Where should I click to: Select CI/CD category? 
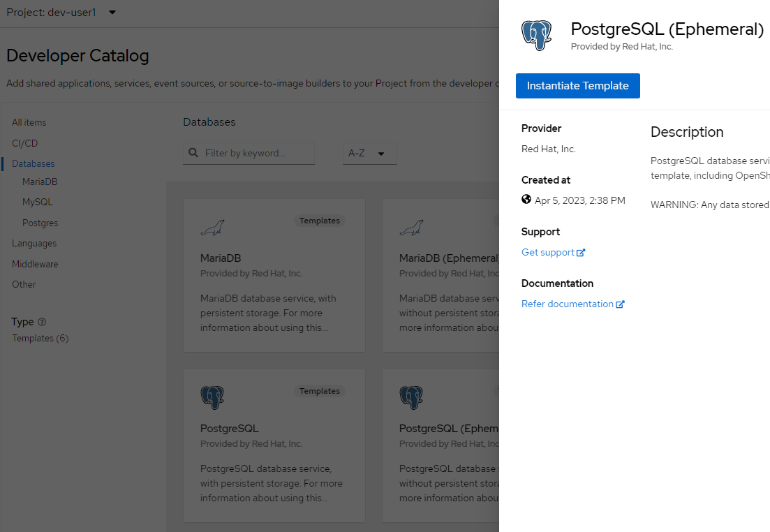pos(25,143)
